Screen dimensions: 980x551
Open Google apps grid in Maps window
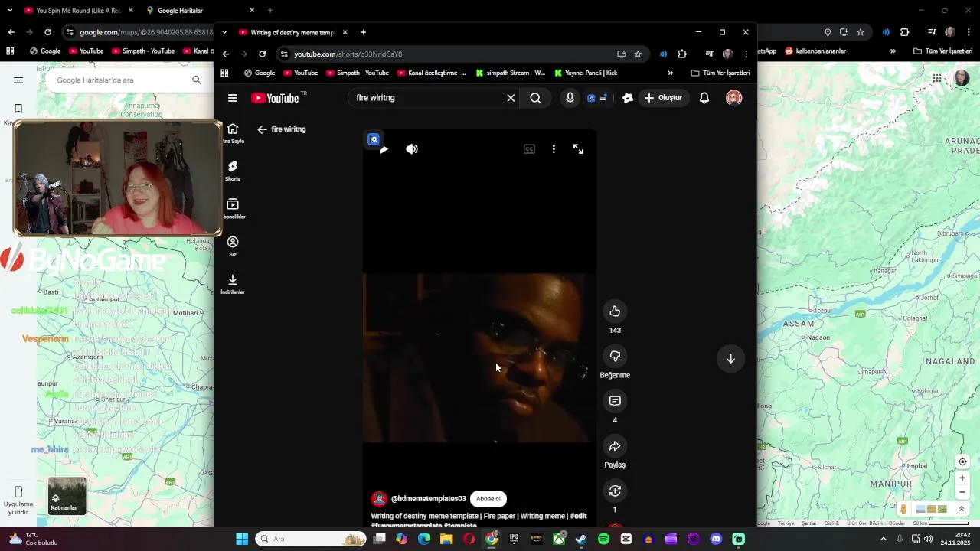pos(936,78)
